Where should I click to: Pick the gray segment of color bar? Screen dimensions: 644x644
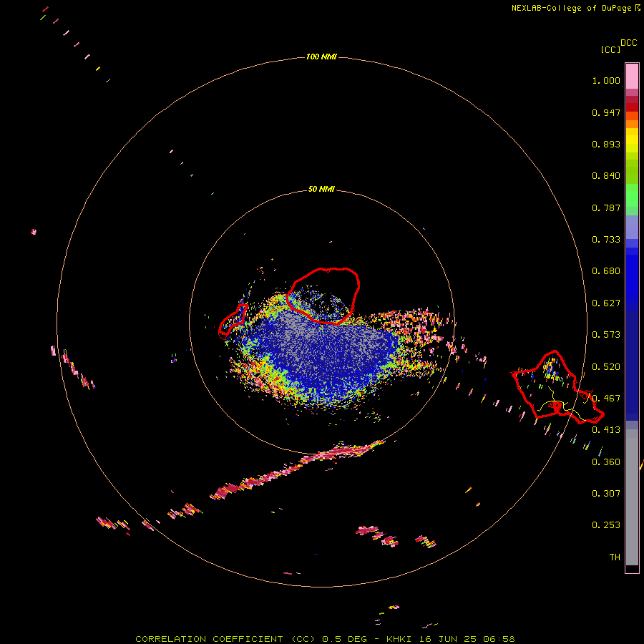point(632,497)
